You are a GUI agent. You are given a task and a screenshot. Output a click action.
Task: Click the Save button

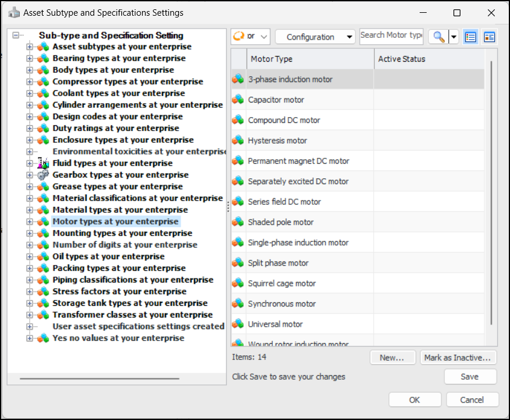coord(470,377)
